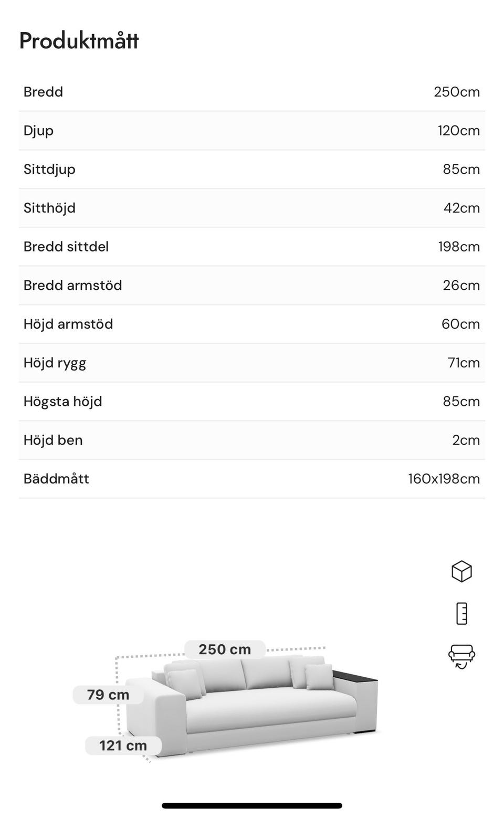Tap the 121 cm depth label
The image size is (504, 818).
point(123,746)
